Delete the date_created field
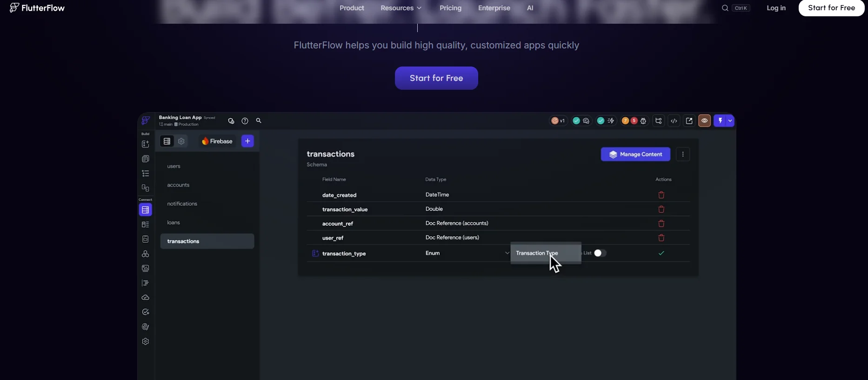 [x=661, y=195]
